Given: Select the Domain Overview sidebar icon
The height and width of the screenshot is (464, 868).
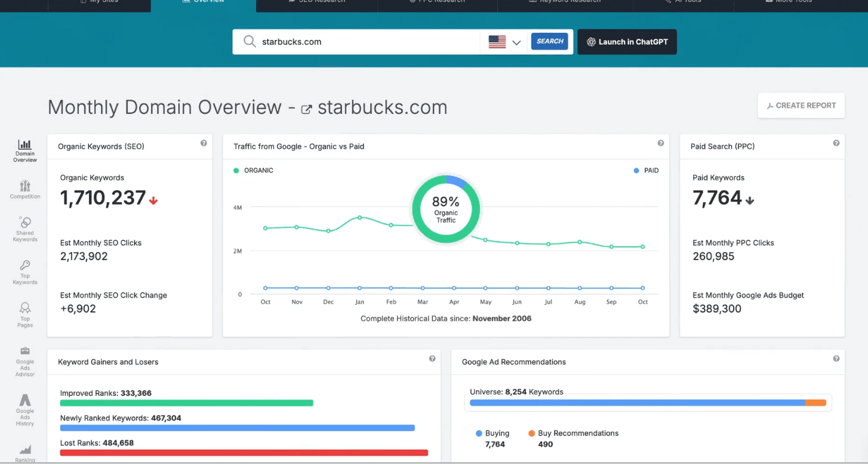Looking at the screenshot, I should pos(25,150).
